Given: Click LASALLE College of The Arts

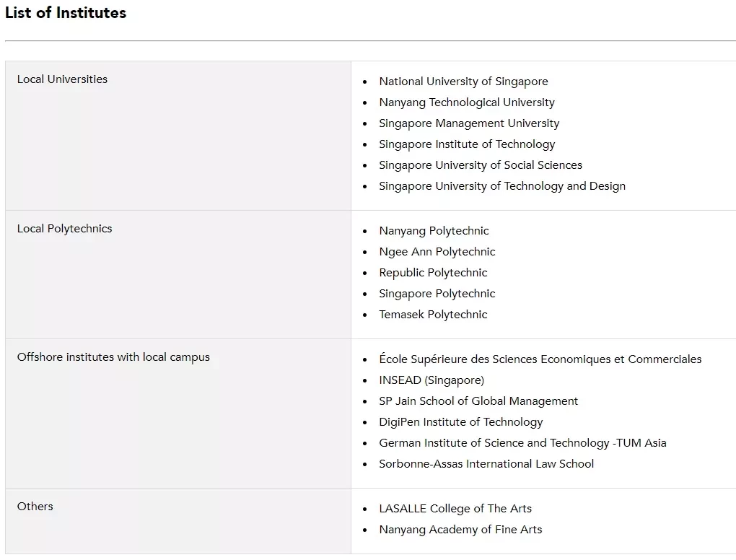Looking at the screenshot, I should click(455, 509).
